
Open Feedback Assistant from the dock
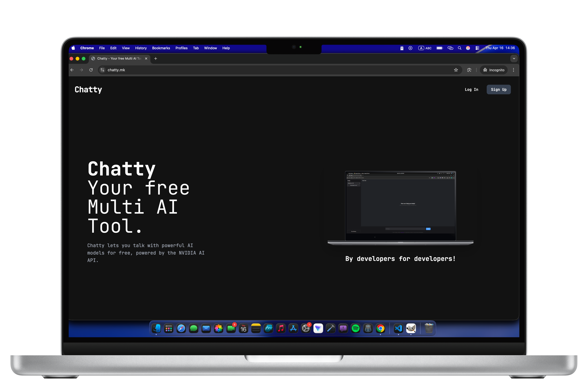click(x=343, y=328)
